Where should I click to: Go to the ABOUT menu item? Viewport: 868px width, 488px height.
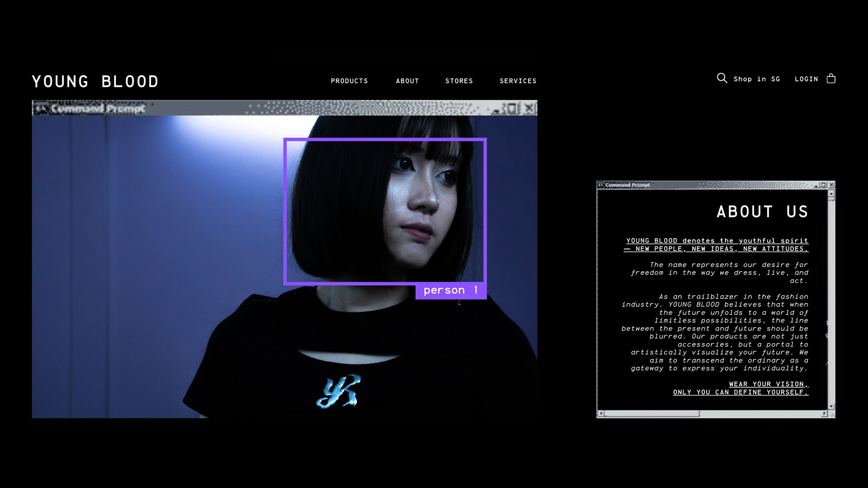coord(407,81)
